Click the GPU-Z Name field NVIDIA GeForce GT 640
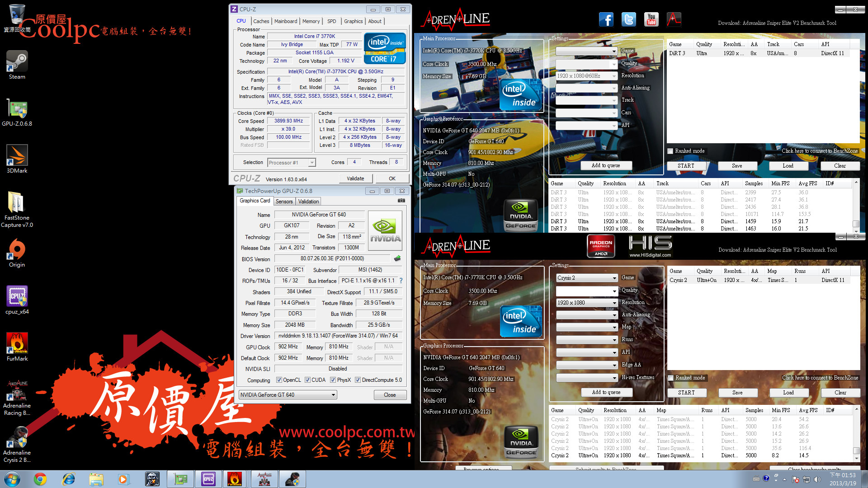 tap(319, 215)
